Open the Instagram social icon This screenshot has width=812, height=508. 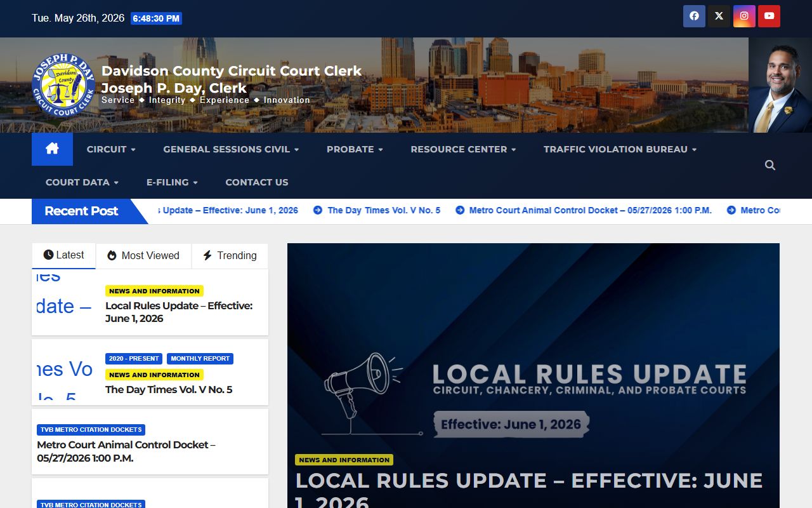pos(744,17)
